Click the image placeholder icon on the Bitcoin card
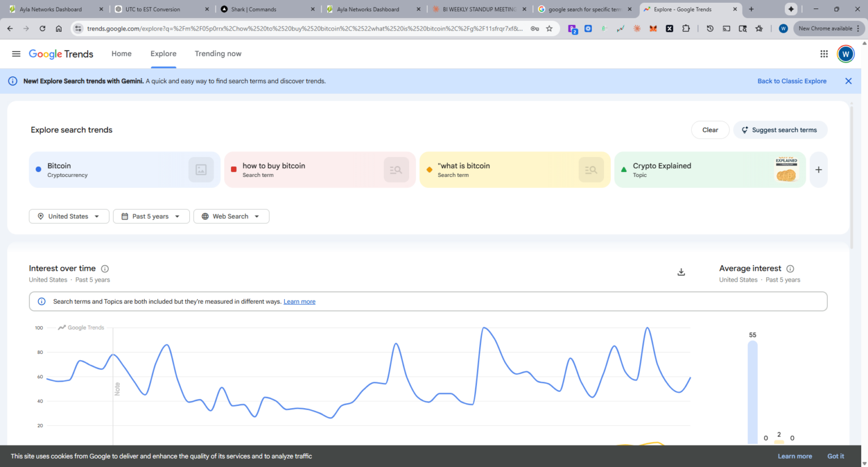 (201, 170)
